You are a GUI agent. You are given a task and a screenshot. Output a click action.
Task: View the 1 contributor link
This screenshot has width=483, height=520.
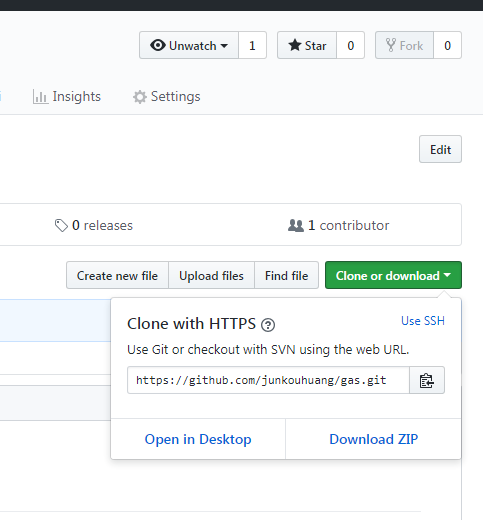[338, 225]
